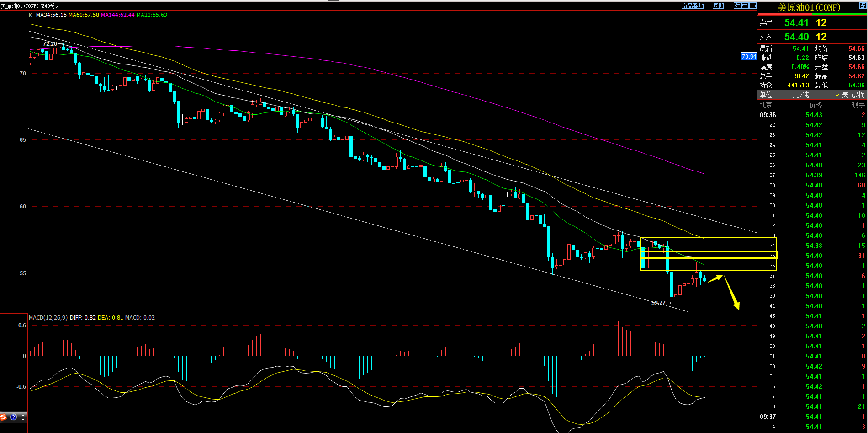Click the 幅度 percentage -0.40%
Screen dimensions: 868x433
click(x=799, y=67)
